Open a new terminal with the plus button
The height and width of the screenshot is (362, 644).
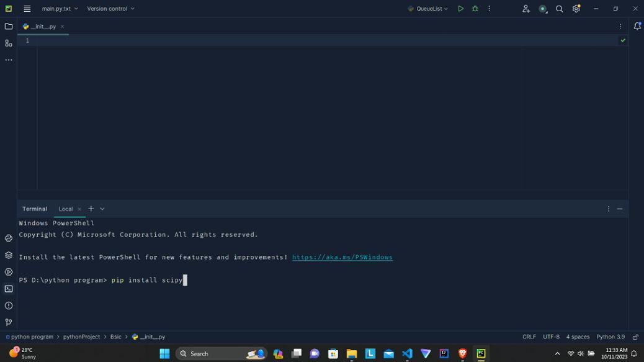pos(91,209)
